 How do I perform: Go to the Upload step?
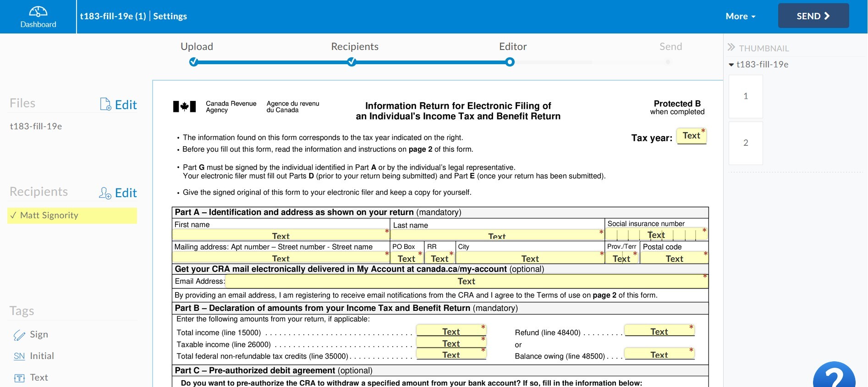pos(194,62)
